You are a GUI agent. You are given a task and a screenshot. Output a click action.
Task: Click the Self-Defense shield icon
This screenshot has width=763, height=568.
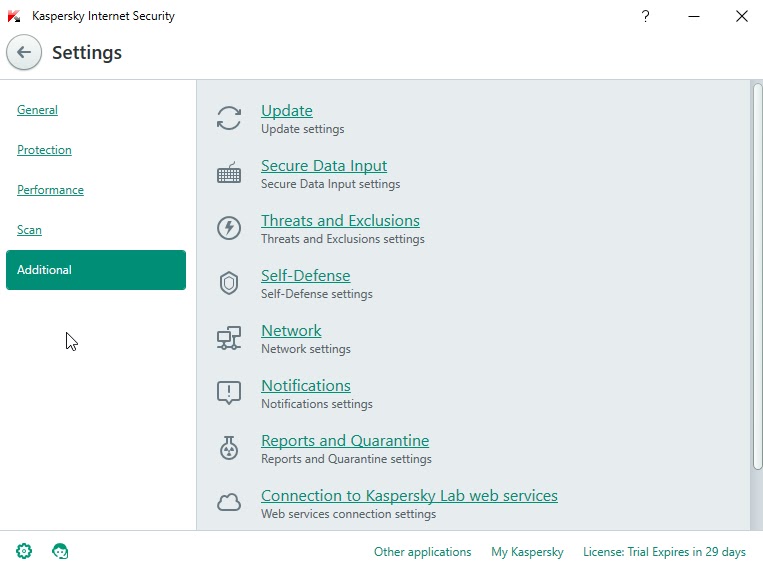click(x=229, y=283)
